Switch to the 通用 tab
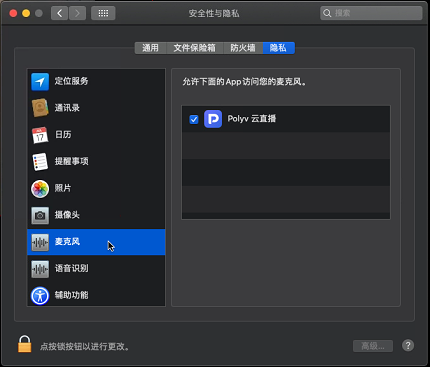Viewport: 431px width, 369px height. (x=150, y=48)
